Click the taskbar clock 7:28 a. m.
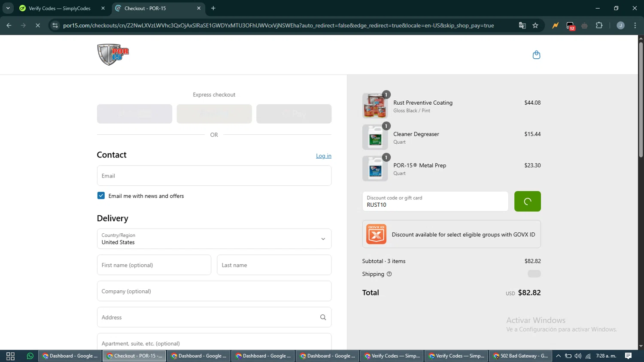644x362 pixels. click(606, 356)
